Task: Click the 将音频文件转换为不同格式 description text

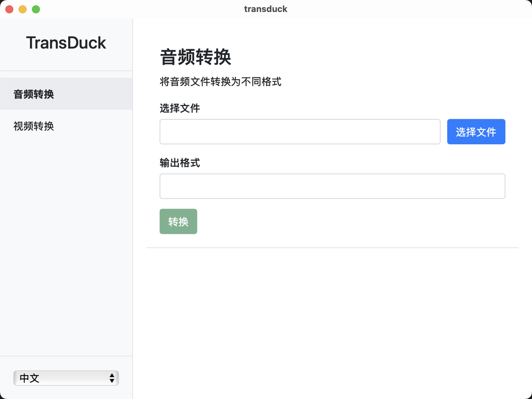Action: point(220,81)
